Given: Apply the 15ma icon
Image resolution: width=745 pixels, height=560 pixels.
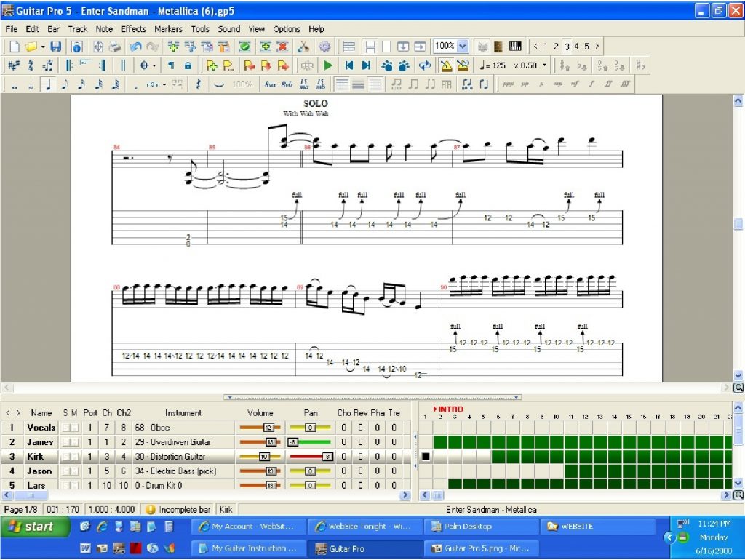Looking at the screenshot, I should (304, 84).
